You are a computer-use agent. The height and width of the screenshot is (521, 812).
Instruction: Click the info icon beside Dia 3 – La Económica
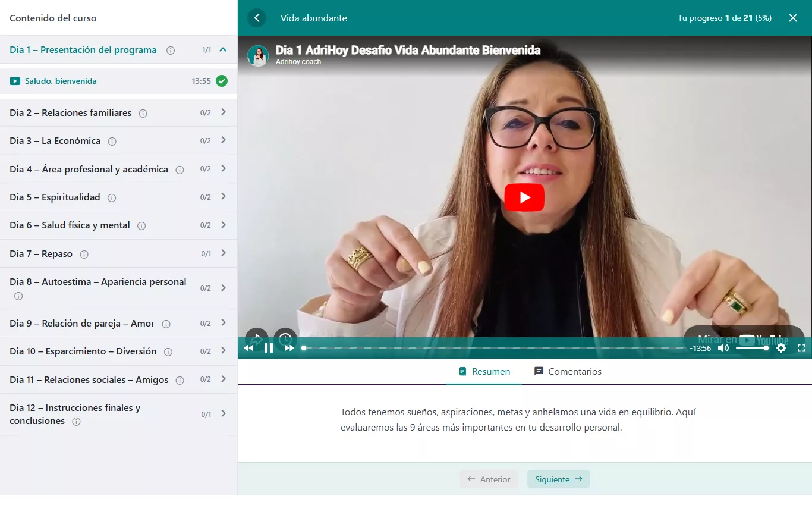112,142
